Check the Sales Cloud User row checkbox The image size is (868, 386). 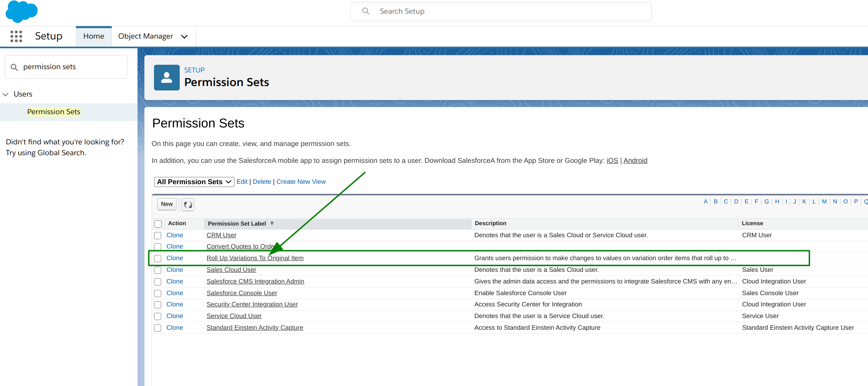pyautogui.click(x=158, y=270)
